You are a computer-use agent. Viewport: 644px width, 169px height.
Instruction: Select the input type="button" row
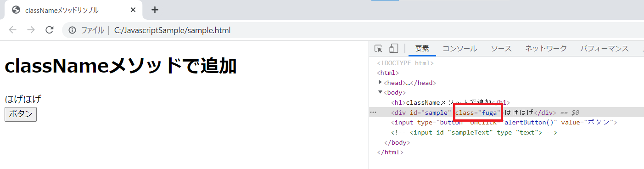click(504, 123)
